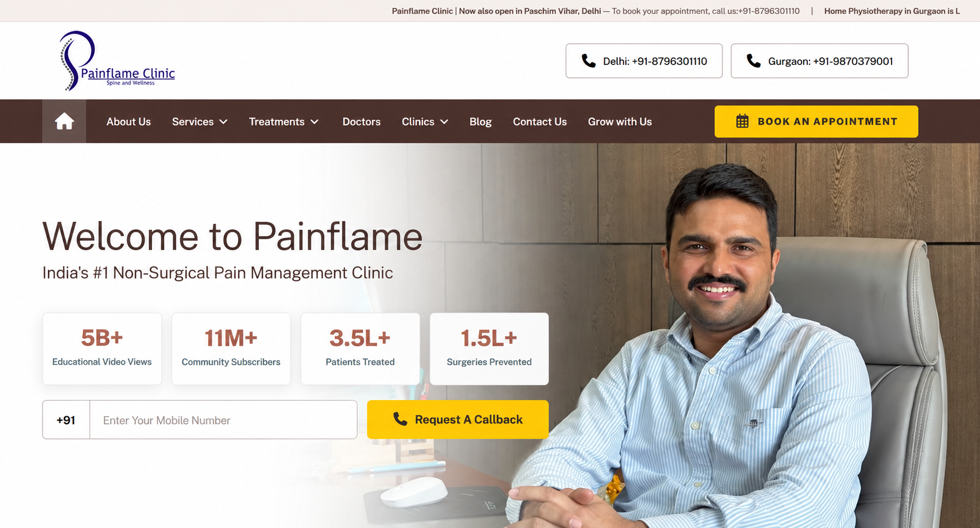The width and height of the screenshot is (980, 528).
Task: Open the Treatments menu item
Action: 277,122
